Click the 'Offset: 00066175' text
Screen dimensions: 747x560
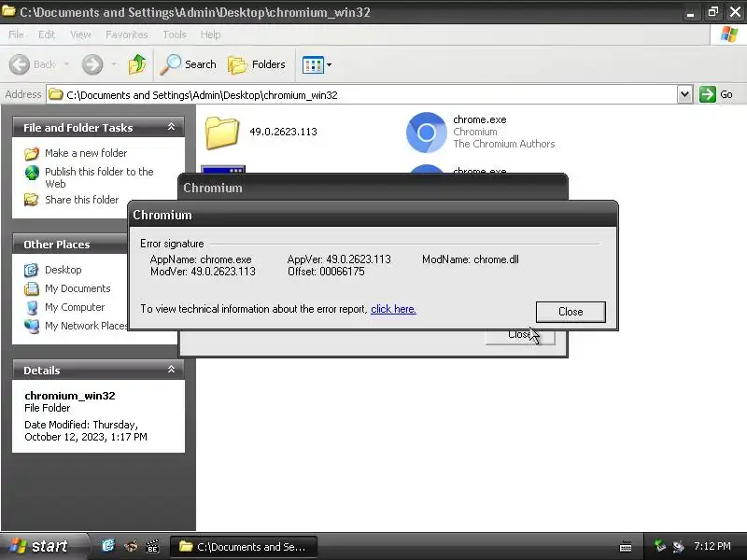pyautogui.click(x=326, y=272)
